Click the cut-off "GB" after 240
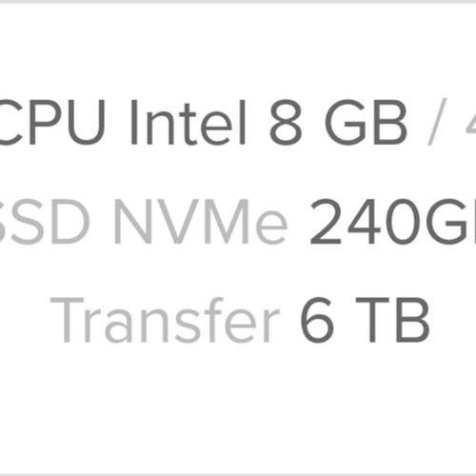476x476 pixels. (451, 222)
